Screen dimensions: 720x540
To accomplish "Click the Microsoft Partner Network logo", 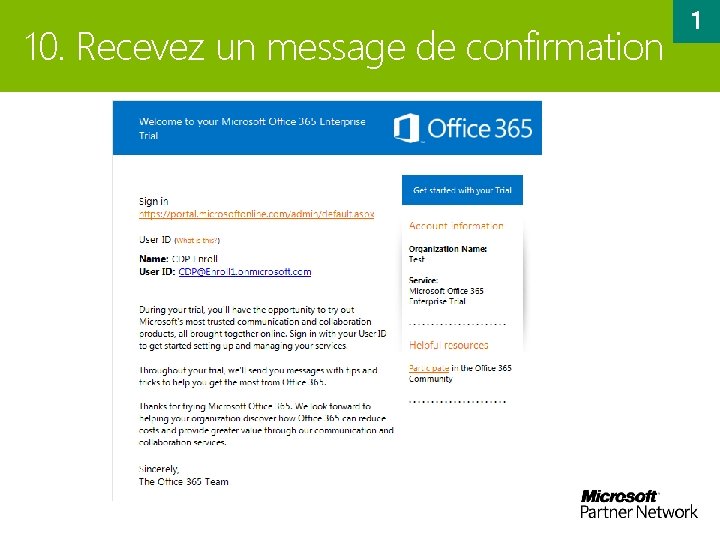I will 639,504.
